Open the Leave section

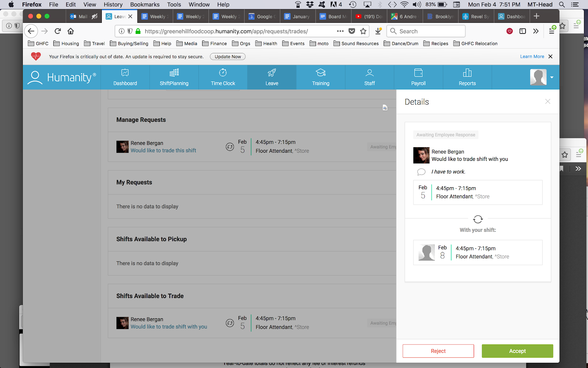pyautogui.click(x=272, y=77)
